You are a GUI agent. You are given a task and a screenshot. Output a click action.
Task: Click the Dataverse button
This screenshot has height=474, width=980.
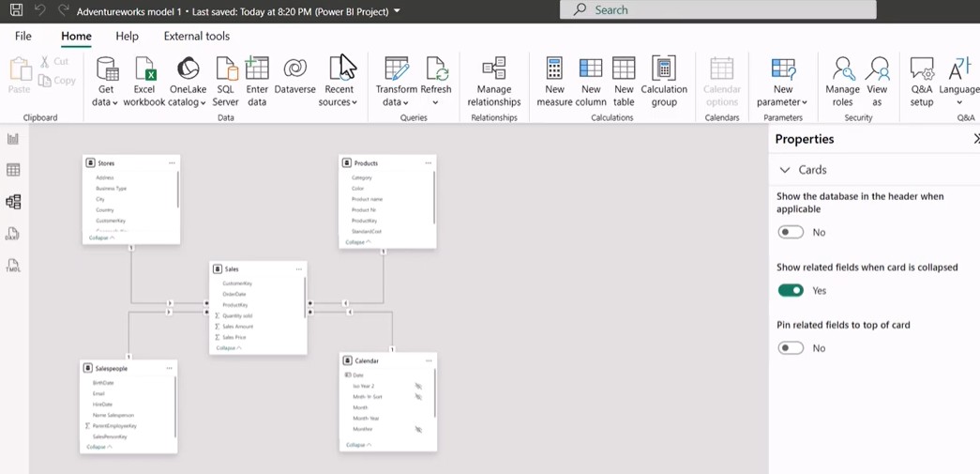295,69
